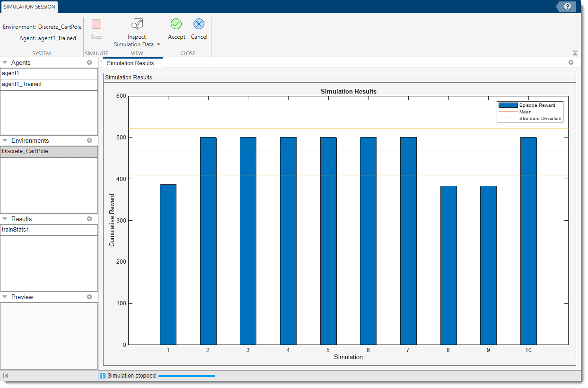Open the Inspect Simulation Data dropdown arrow
Image resolution: width=588 pixels, height=388 pixels.
click(158, 44)
